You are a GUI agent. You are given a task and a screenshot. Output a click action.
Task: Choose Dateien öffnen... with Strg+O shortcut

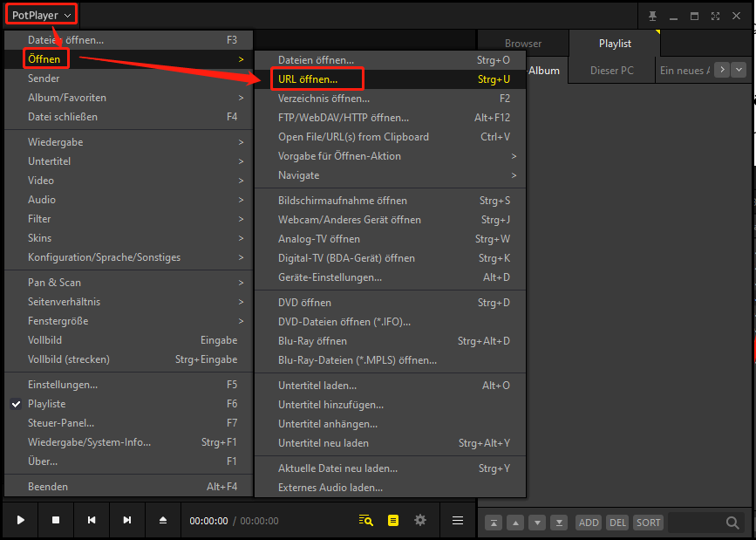[390, 60]
